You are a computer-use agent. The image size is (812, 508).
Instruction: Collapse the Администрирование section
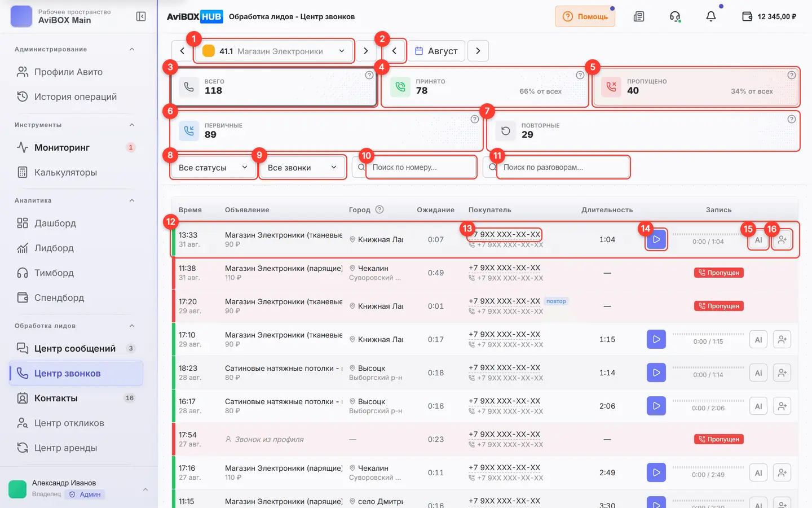[132, 49]
